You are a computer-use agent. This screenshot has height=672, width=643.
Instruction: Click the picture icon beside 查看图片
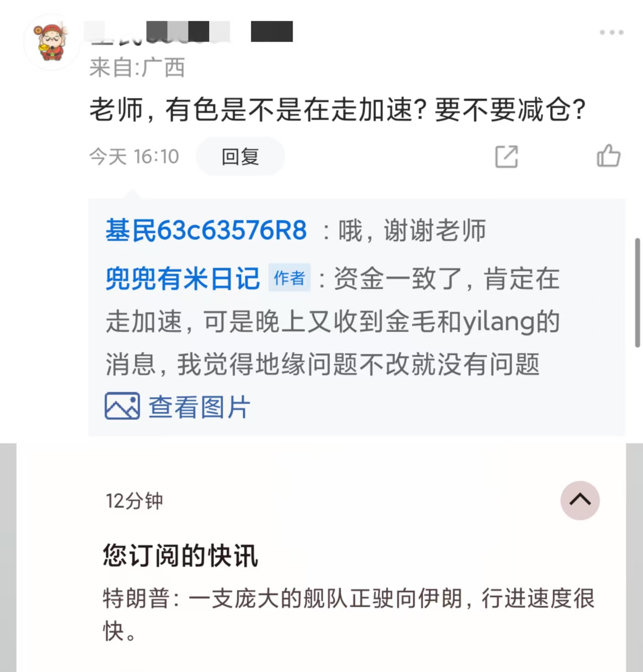[122, 406]
